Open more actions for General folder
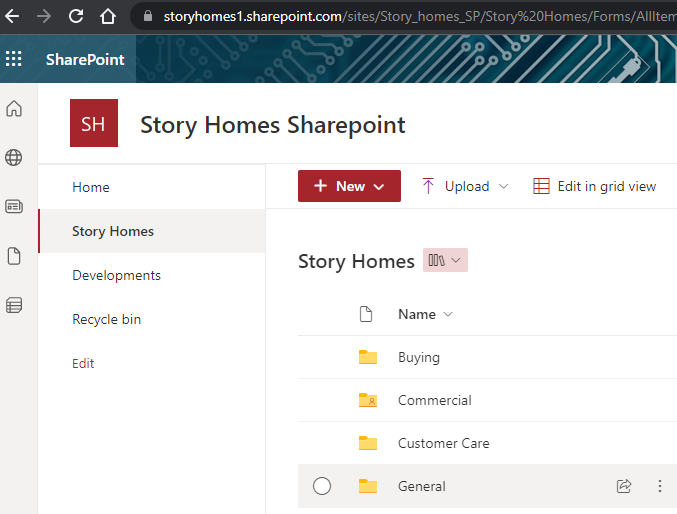This screenshot has width=677, height=514. pos(660,486)
